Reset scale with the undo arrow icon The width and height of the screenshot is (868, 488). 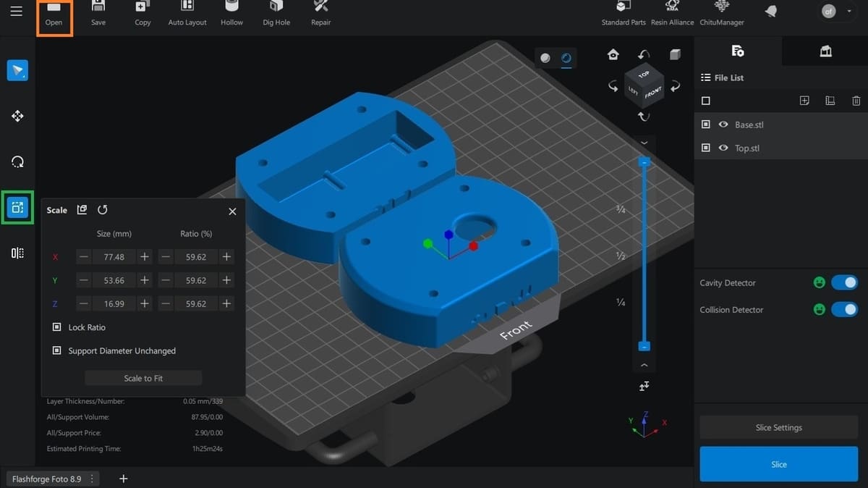tap(103, 209)
